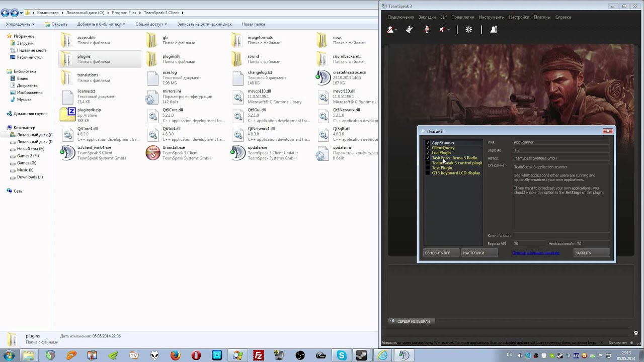Click the FileZilla icon in the taskbar
The image size is (644, 362).
[x=259, y=355]
